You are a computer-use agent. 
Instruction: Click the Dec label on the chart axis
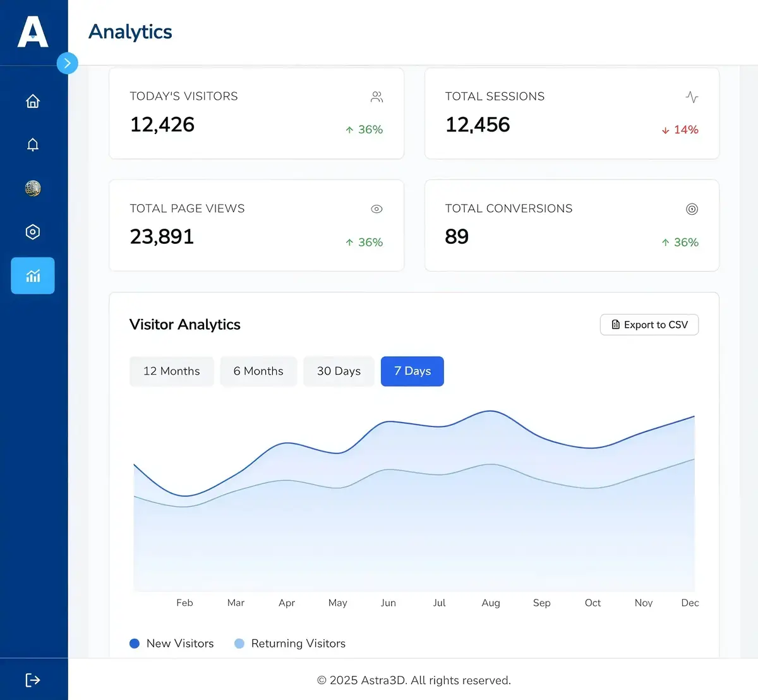tap(690, 603)
